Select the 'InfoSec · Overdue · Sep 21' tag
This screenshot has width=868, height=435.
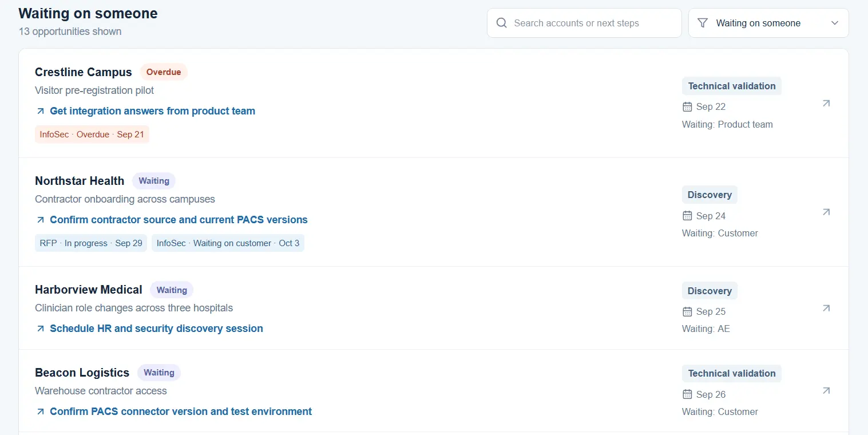pos(92,135)
